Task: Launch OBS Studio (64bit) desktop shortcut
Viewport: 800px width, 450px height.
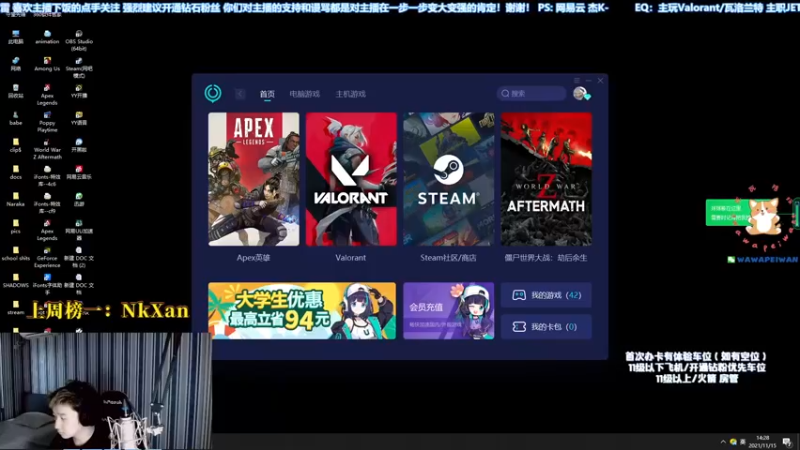Action: (x=79, y=40)
